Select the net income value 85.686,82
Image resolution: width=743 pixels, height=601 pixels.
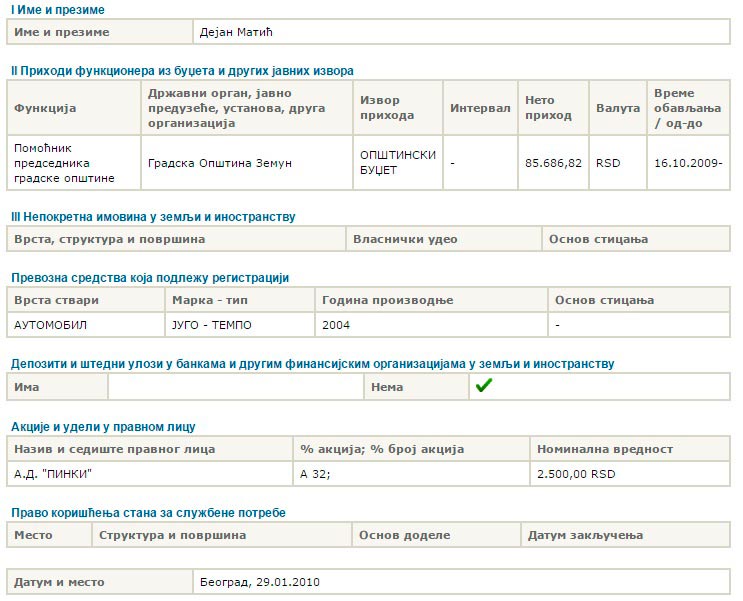coord(553,163)
